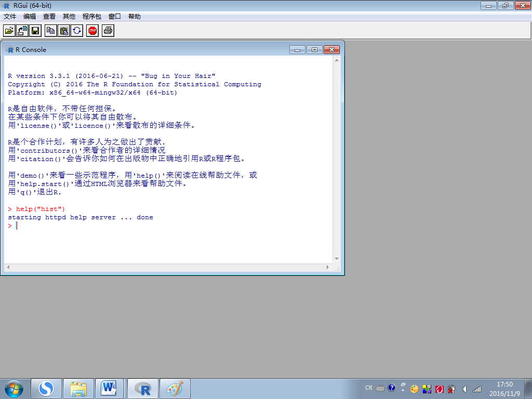Click the save workspace floppy disk icon
This screenshot has height=399, width=532.
coord(35,31)
